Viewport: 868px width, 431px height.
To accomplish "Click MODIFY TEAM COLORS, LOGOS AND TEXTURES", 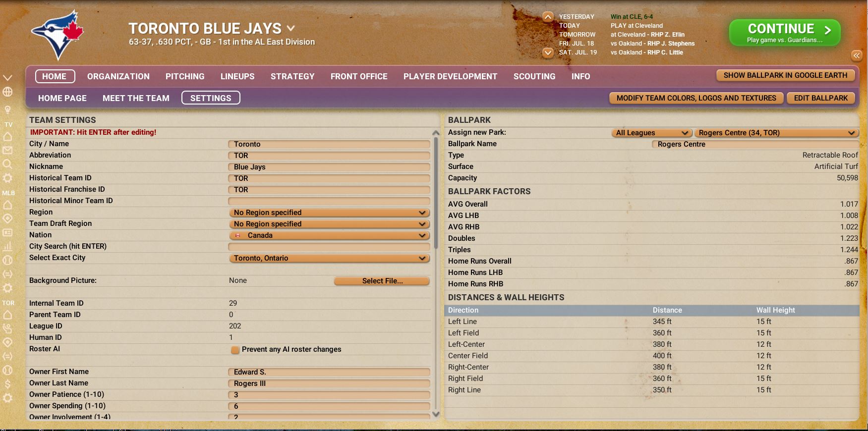I will tap(696, 98).
